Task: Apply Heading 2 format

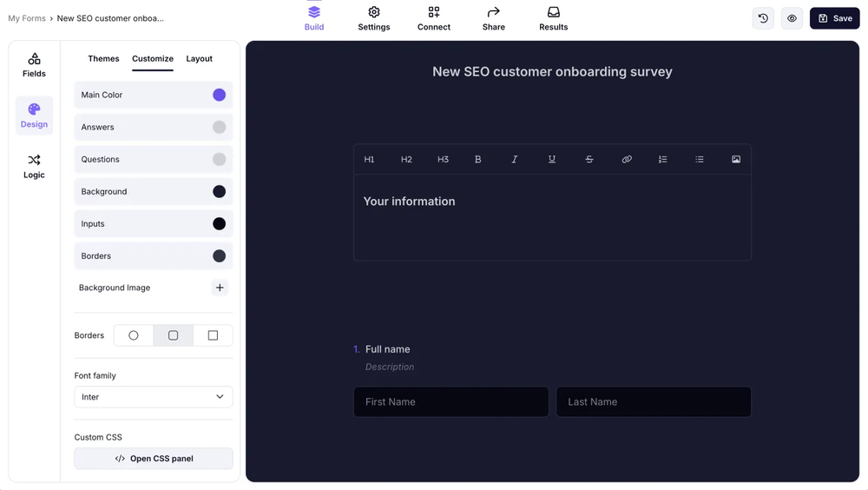Action: [406, 159]
